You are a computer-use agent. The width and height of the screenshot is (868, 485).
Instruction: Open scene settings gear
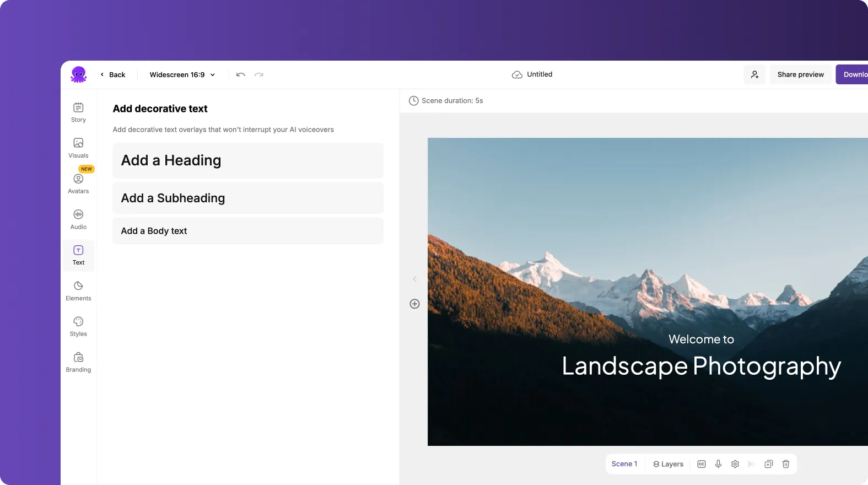[x=735, y=464]
